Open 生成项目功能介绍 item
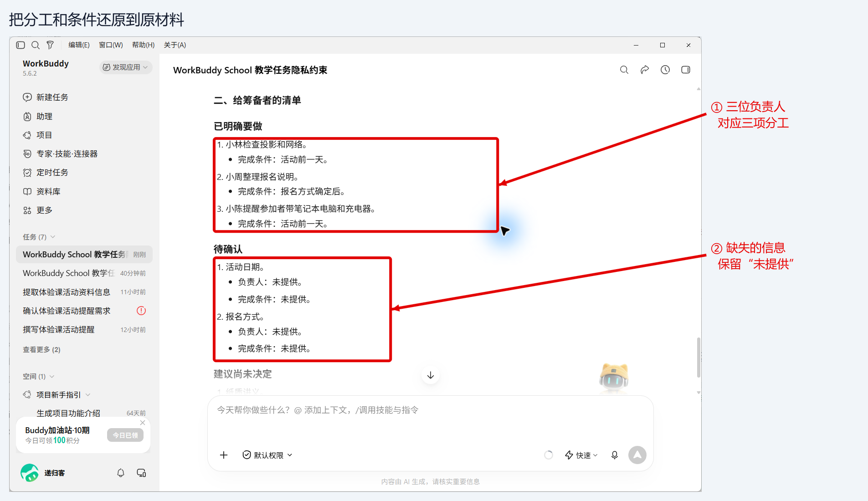 pos(68,413)
